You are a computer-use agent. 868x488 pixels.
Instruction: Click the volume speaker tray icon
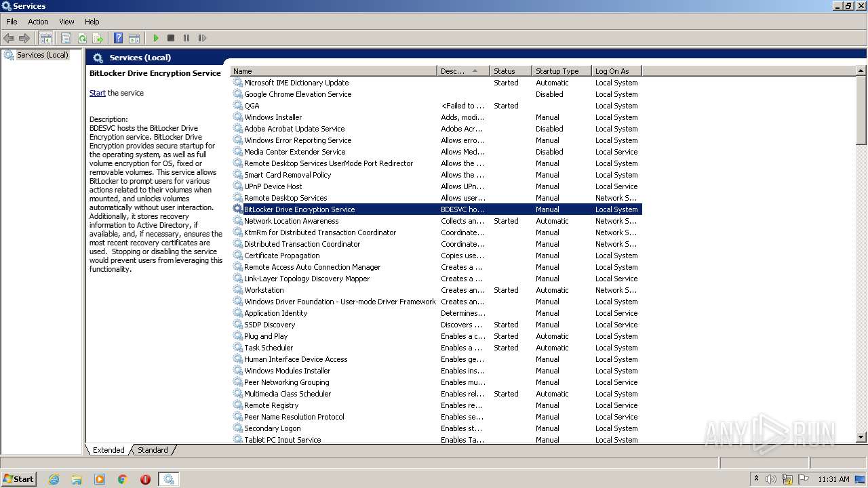(771, 479)
